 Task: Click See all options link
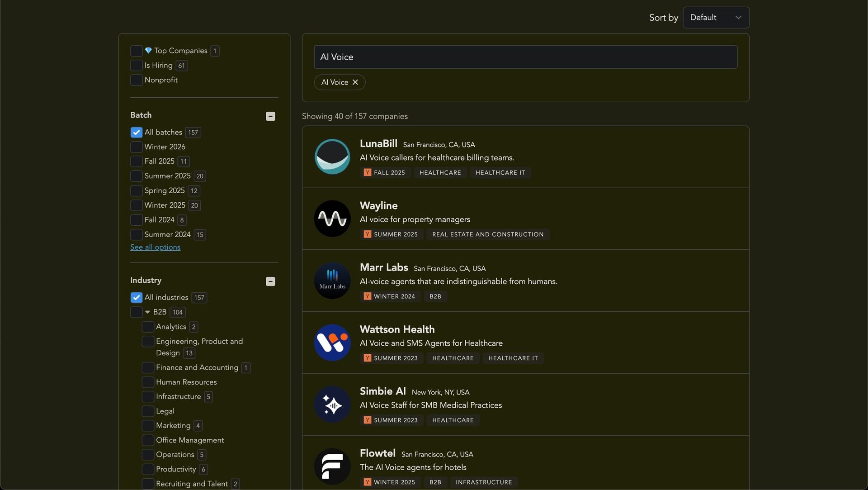click(x=155, y=247)
